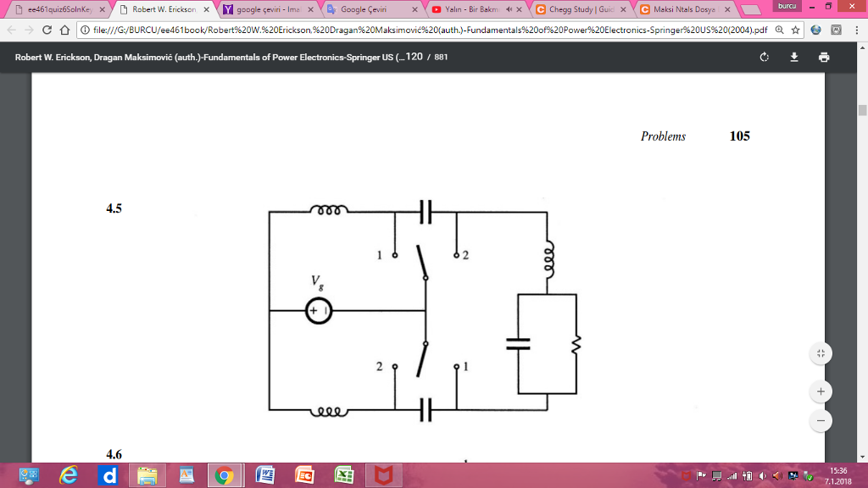The image size is (868, 488).
Task: Fit PDF page to width
Action: 821,353
